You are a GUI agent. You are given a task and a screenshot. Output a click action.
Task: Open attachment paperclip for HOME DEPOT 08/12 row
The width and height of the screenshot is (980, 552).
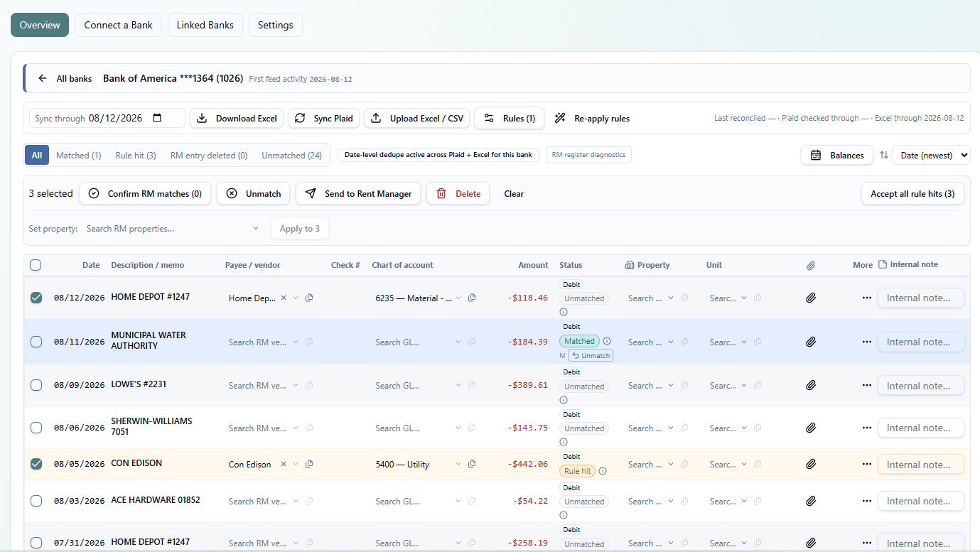click(x=810, y=298)
